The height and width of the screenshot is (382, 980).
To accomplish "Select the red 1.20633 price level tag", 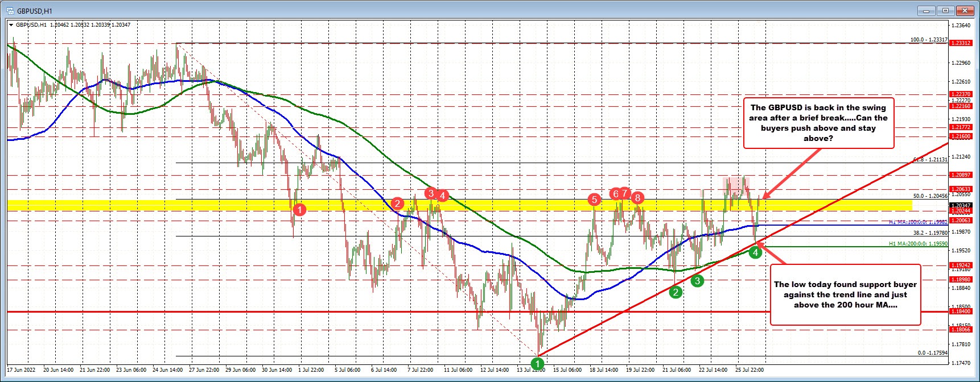I will tap(961, 189).
